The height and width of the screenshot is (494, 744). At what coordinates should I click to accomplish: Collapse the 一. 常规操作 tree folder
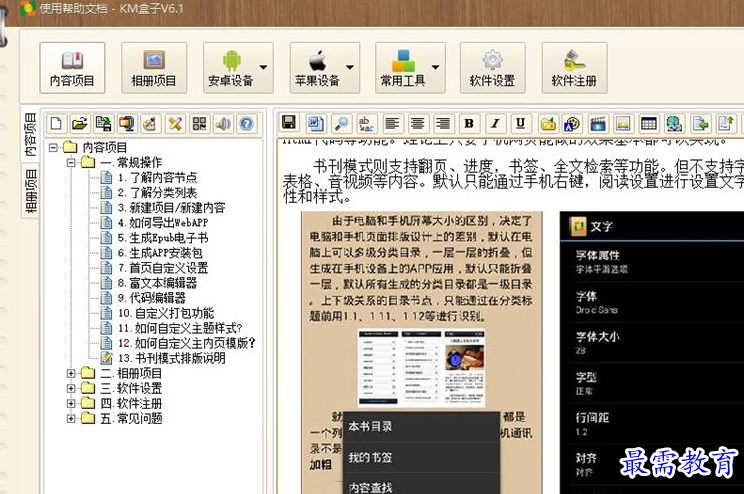pos(71,162)
